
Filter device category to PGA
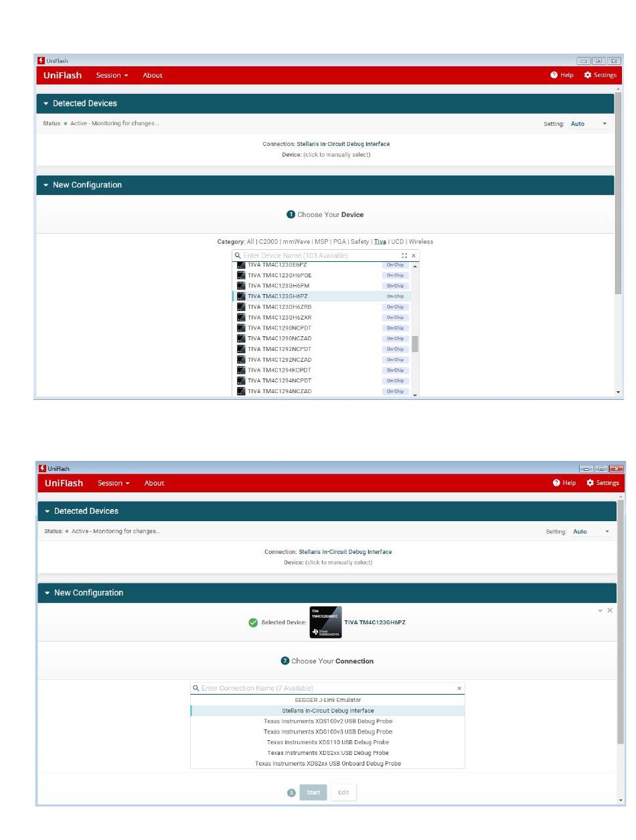point(339,242)
